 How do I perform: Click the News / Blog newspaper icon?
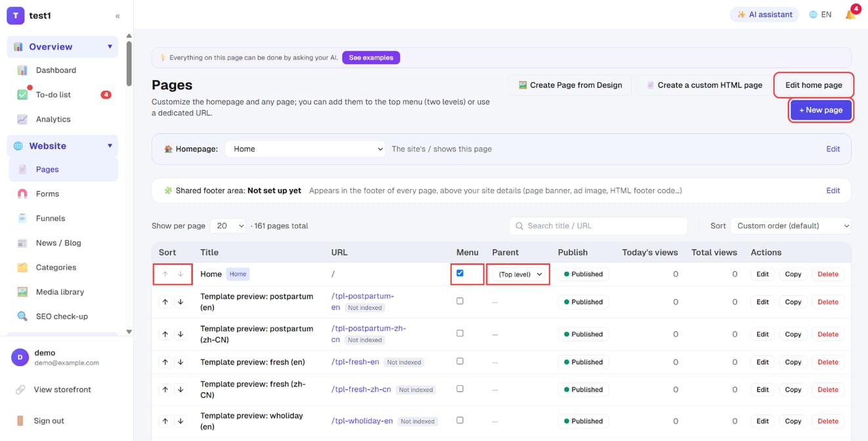[x=22, y=243]
